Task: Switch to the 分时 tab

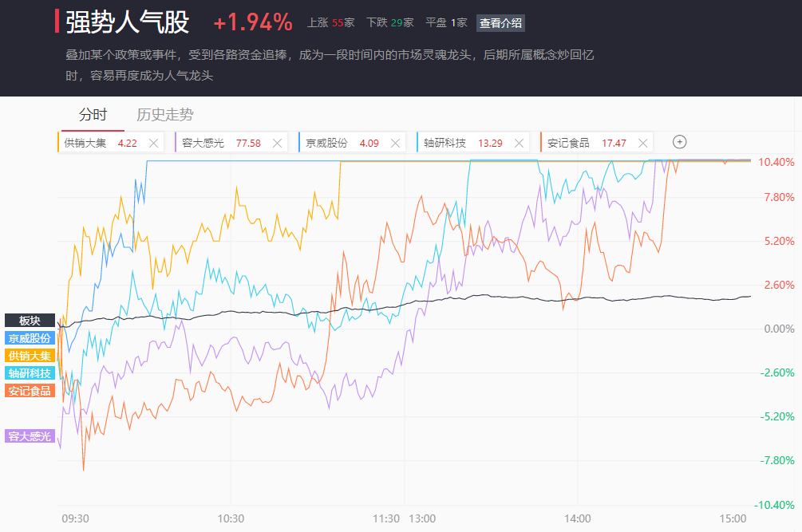Action: 93,115
